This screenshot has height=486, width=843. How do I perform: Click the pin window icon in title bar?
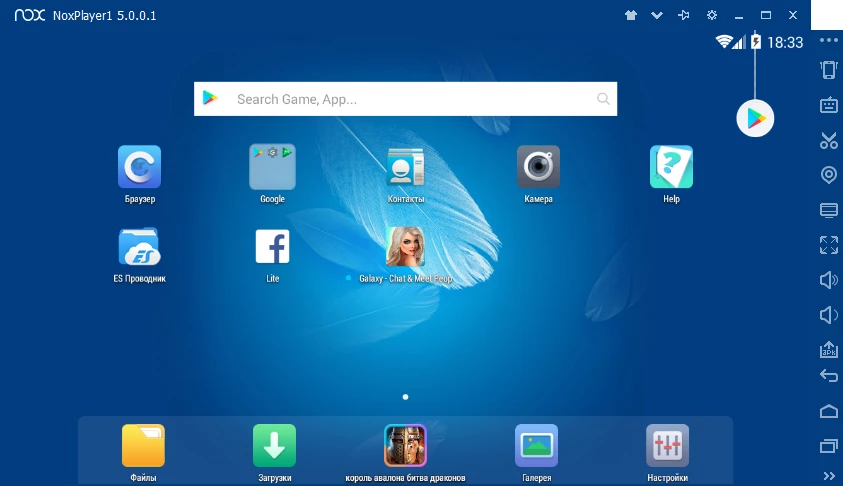pyautogui.click(x=684, y=15)
